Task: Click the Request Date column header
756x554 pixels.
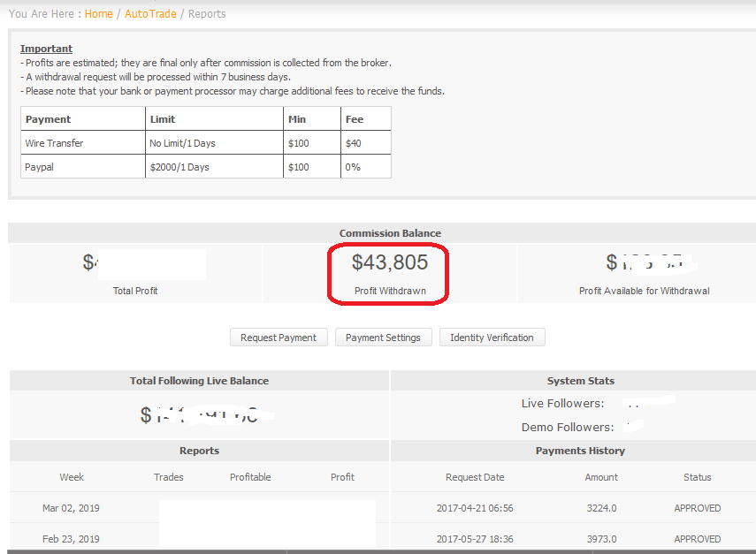Action: pyautogui.click(x=475, y=477)
